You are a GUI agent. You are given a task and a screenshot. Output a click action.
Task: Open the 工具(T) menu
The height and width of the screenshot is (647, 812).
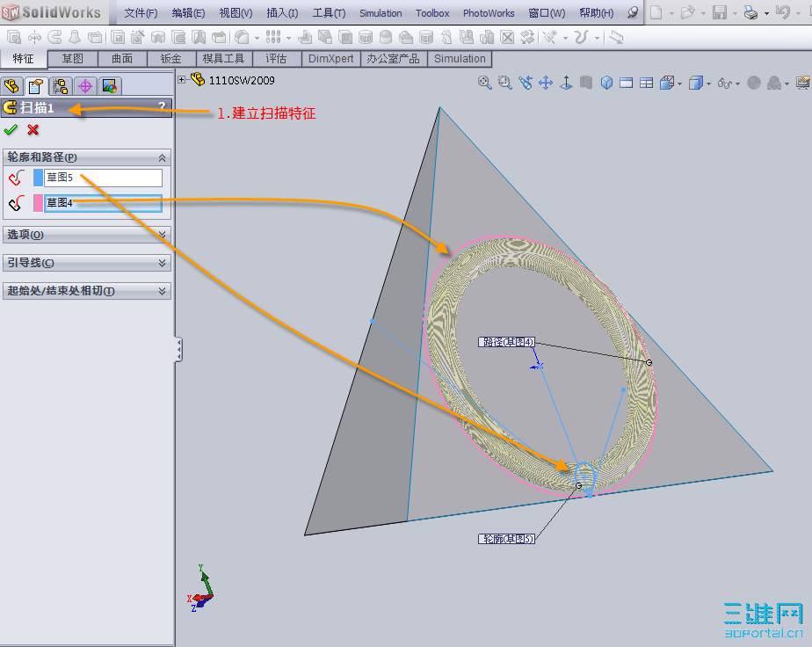(x=329, y=13)
